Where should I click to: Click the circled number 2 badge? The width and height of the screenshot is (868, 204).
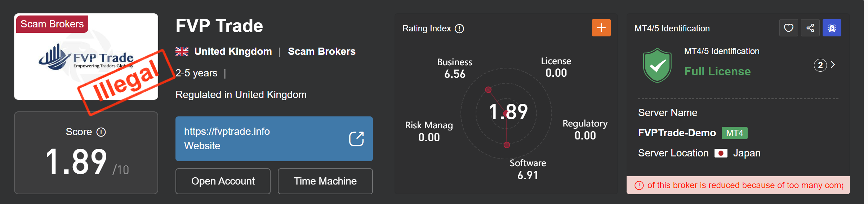(x=820, y=65)
